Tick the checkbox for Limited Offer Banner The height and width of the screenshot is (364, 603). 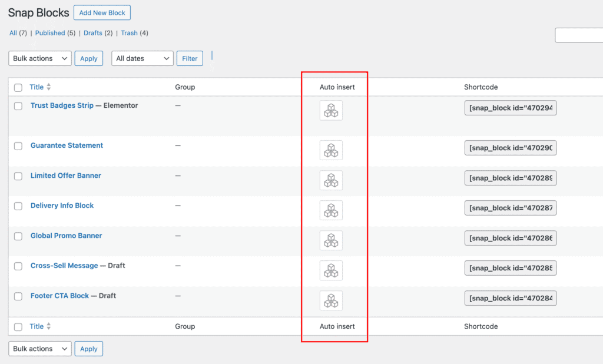18,176
